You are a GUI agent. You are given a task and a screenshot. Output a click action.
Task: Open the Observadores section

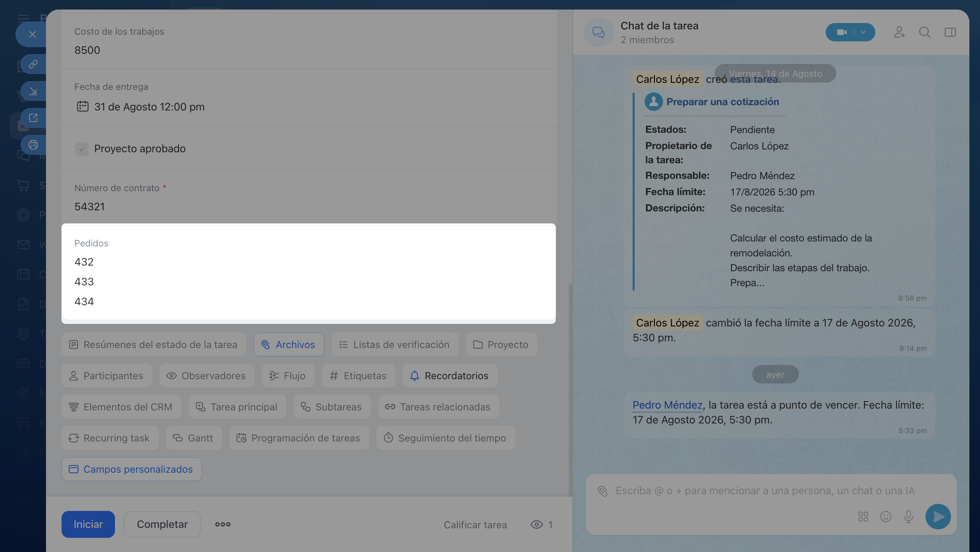tap(207, 376)
